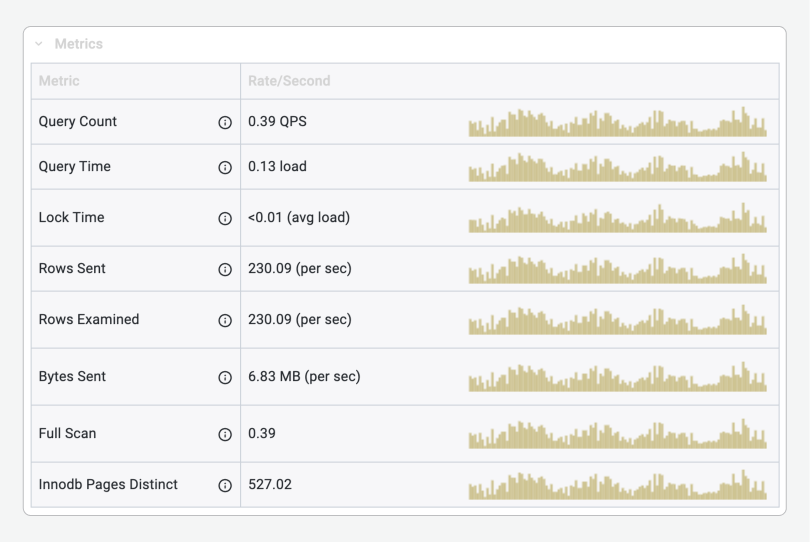Open info icon for Query Count

point(225,122)
